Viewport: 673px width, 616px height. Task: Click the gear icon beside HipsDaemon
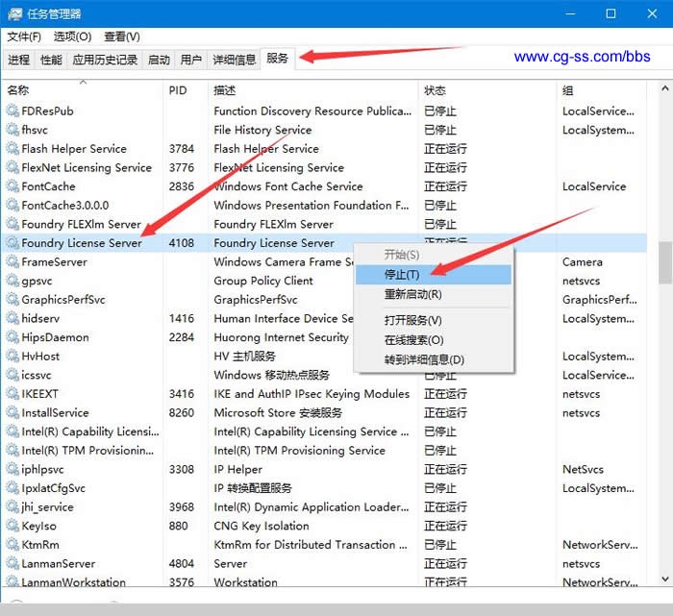(12, 337)
